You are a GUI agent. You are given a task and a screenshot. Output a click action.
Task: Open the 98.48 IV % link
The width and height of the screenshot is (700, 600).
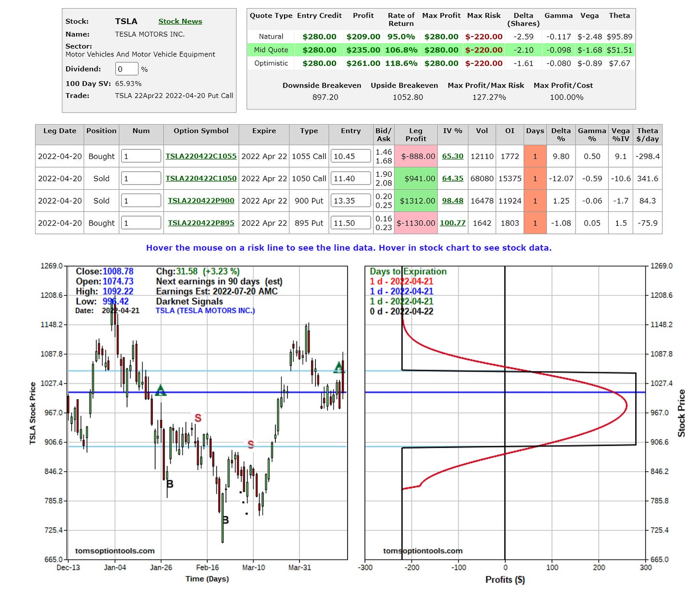pos(452,201)
